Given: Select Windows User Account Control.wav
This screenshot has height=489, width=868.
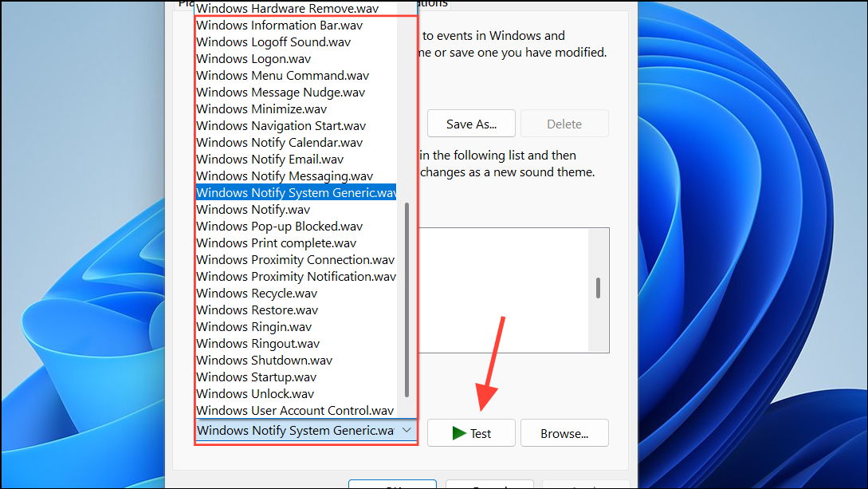Looking at the screenshot, I should (x=297, y=410).
